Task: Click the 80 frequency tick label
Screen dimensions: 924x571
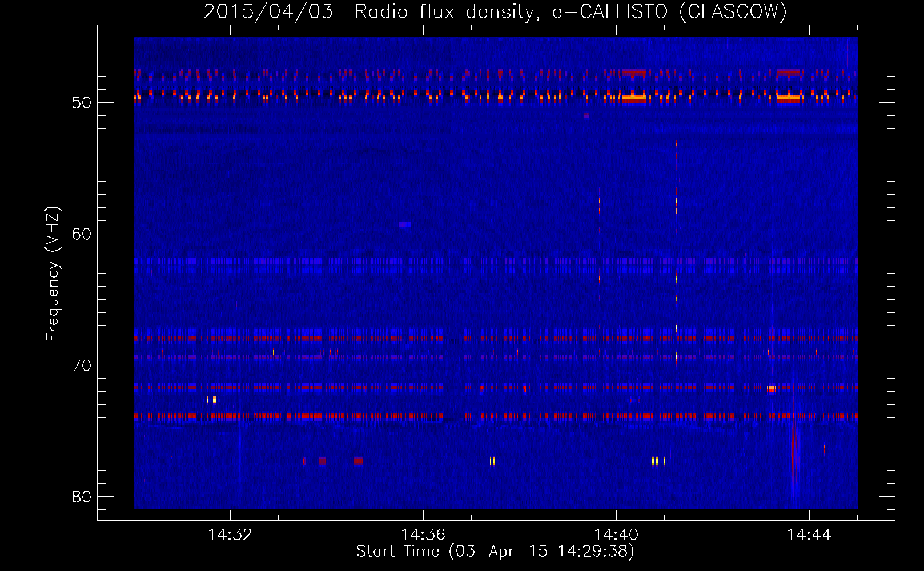Action: coord(82,497)
